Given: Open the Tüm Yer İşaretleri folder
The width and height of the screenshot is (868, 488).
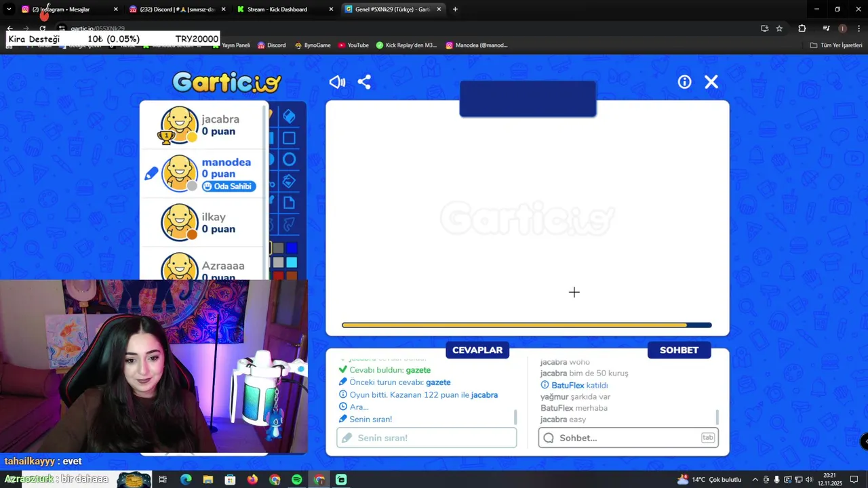Looking at the screenshot, I should coord(836,45).
